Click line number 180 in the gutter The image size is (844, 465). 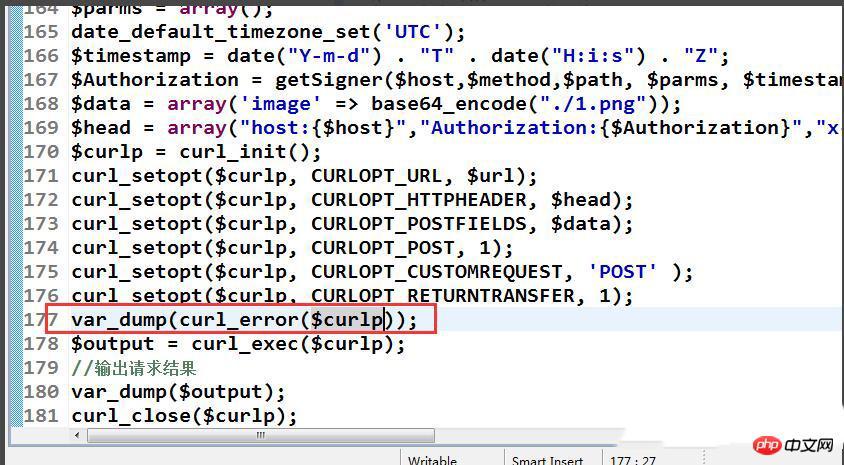41,391
